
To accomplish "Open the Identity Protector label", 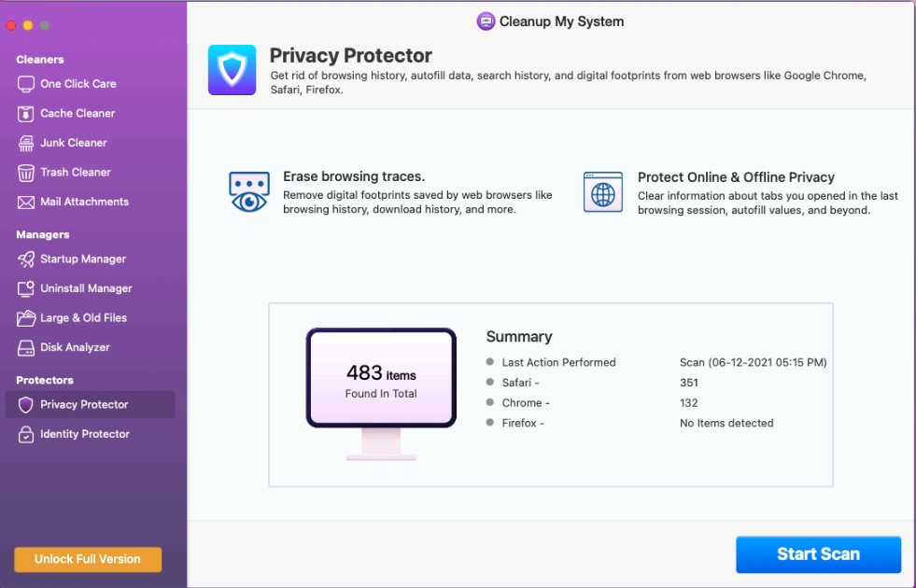I will click(x=85, y=434).
